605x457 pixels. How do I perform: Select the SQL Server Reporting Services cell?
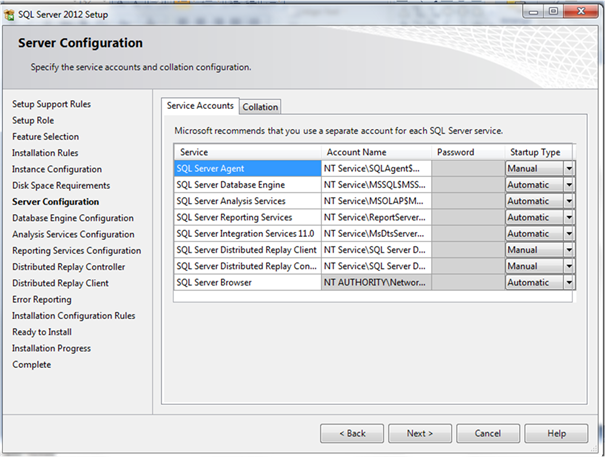click(x=247, y=217)
